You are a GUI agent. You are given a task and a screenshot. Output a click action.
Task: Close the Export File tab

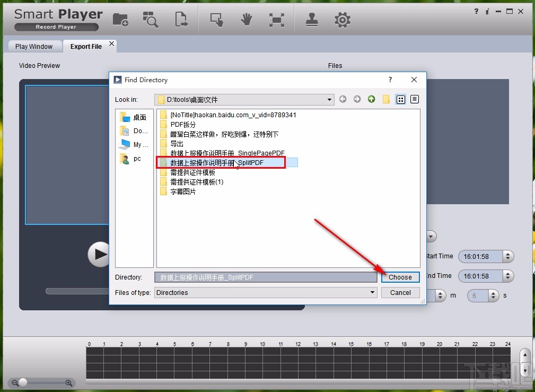pyautogui.click(x=111, y=43)
